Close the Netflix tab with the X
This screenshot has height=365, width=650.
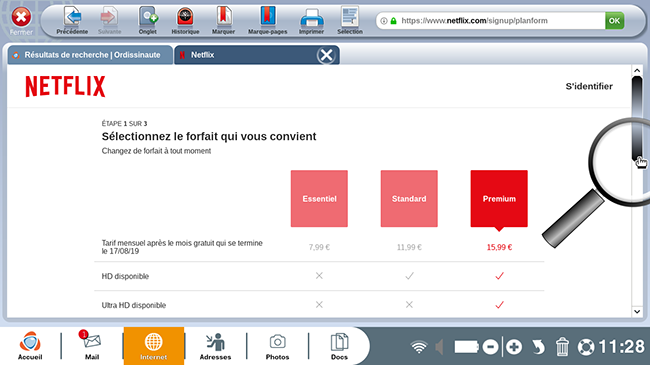tap(327, 55)
